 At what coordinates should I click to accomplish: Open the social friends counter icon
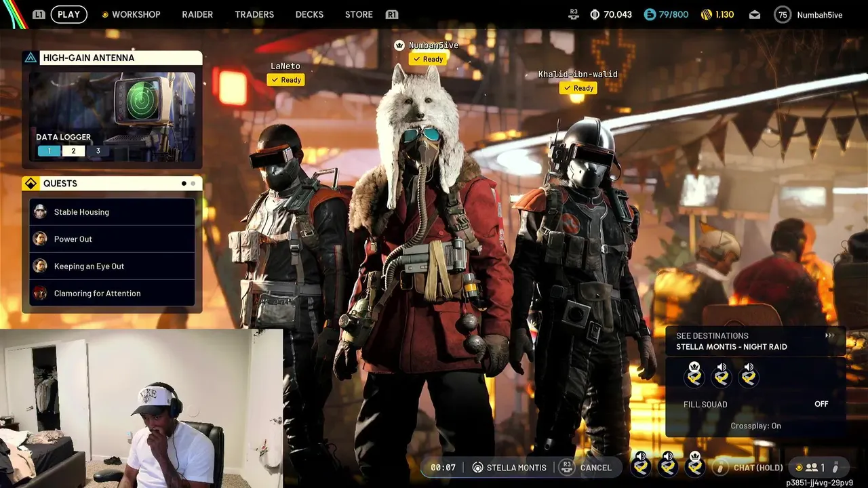click(811, 468)
